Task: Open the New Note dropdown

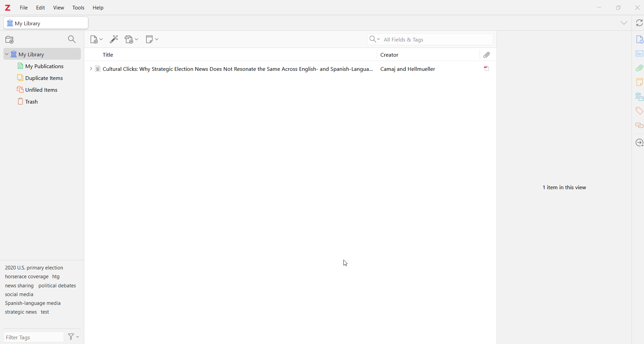Action: [x=152, y=40]
